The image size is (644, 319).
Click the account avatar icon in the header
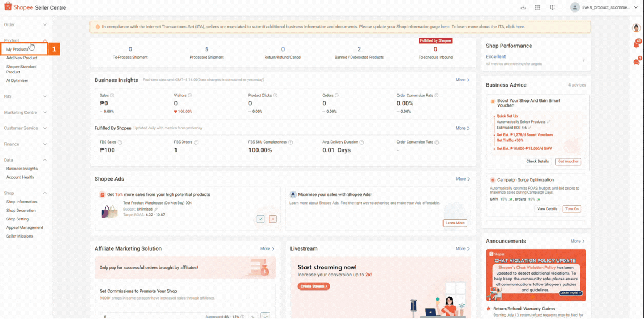coord(575,7)
